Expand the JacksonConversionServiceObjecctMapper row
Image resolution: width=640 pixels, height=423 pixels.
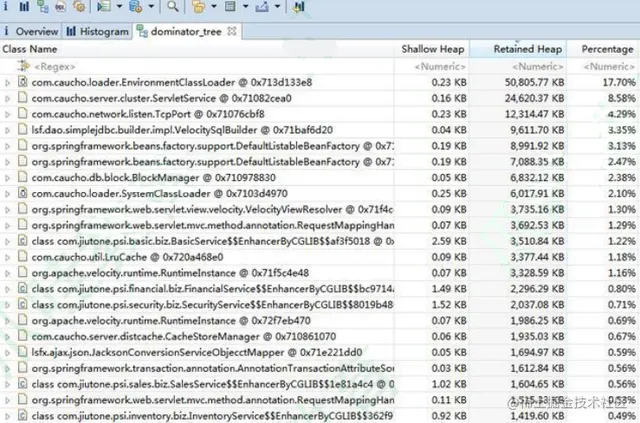click(x=7, y=353)
